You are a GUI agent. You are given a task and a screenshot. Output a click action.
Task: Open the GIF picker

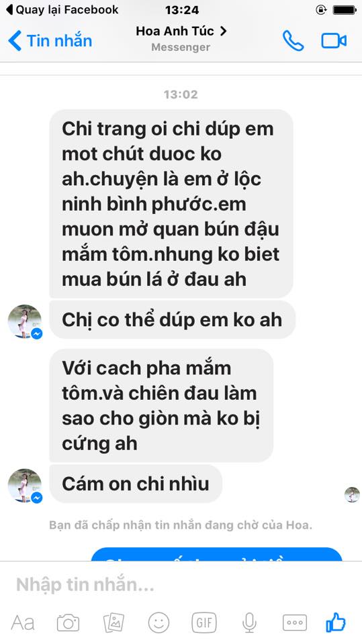point(204,623)
